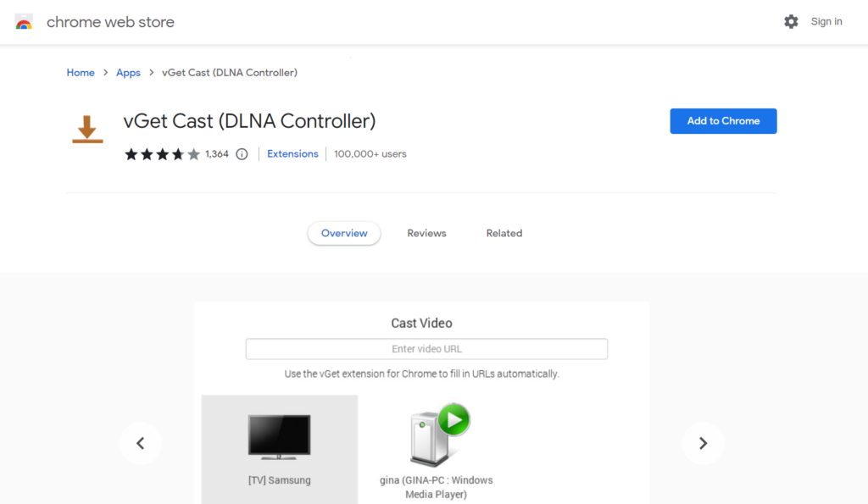Click the [TV] Samsung label
868x504 pixels.
[279, 480]
